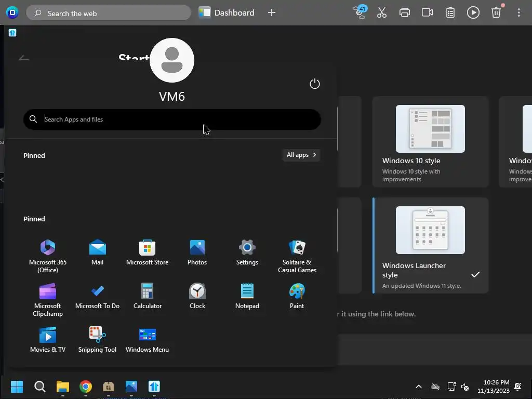Click the play button icon in toolbar
This screenshot has width=532, height=399.
click(x=473, y=13)
